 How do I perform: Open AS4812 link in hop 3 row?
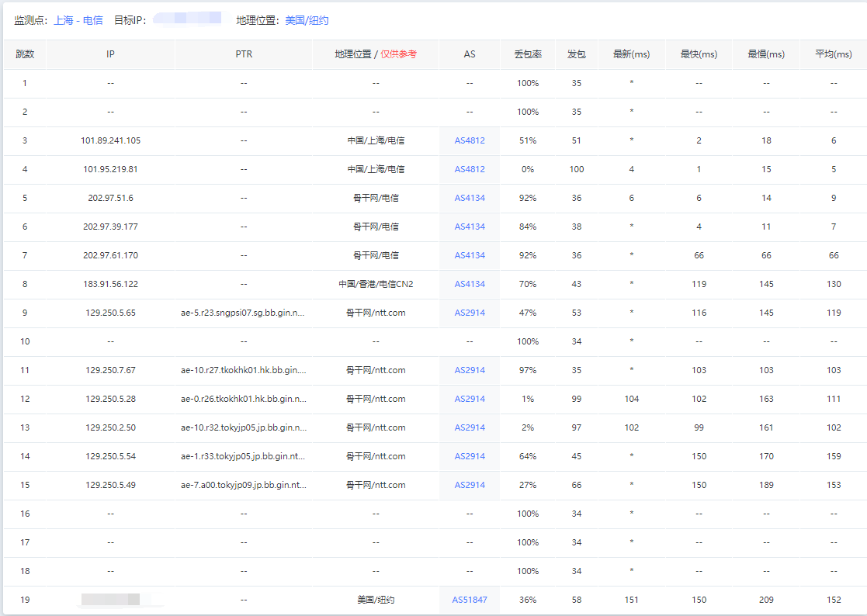tap(470, 140)
